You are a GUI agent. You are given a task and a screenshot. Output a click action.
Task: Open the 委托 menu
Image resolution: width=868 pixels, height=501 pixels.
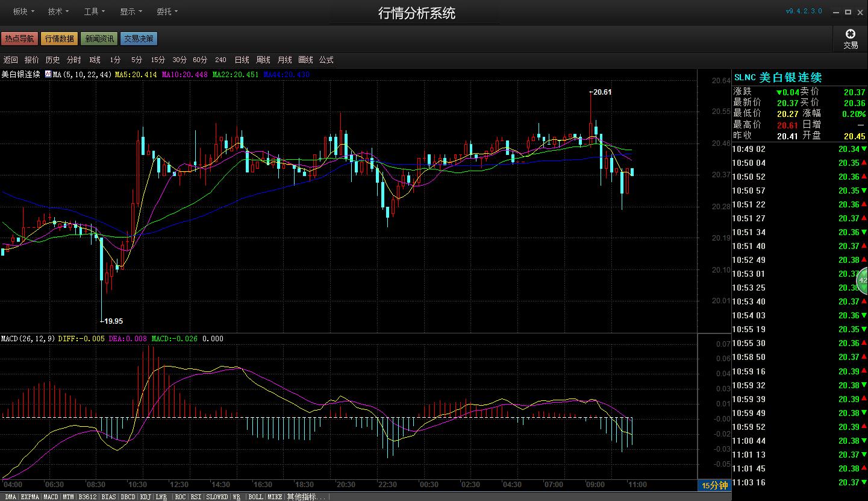pyautogui.click(x=167, y=11)
